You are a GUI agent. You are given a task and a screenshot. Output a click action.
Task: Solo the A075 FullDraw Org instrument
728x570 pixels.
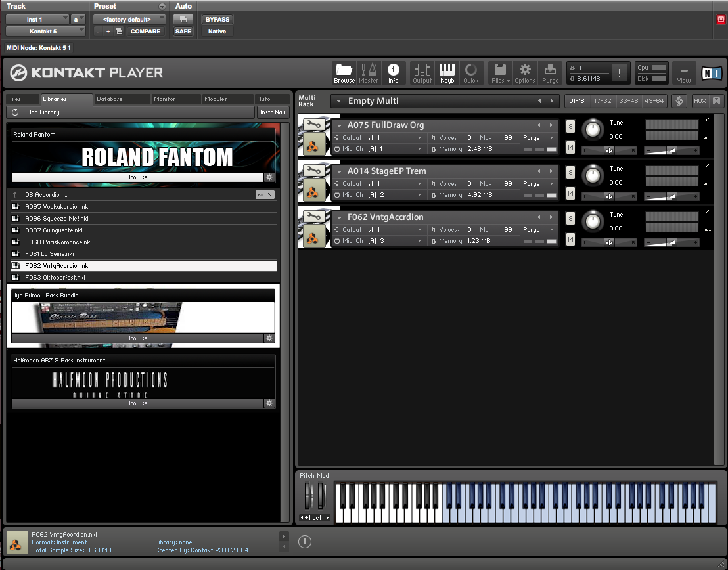[x=570, y=126]
